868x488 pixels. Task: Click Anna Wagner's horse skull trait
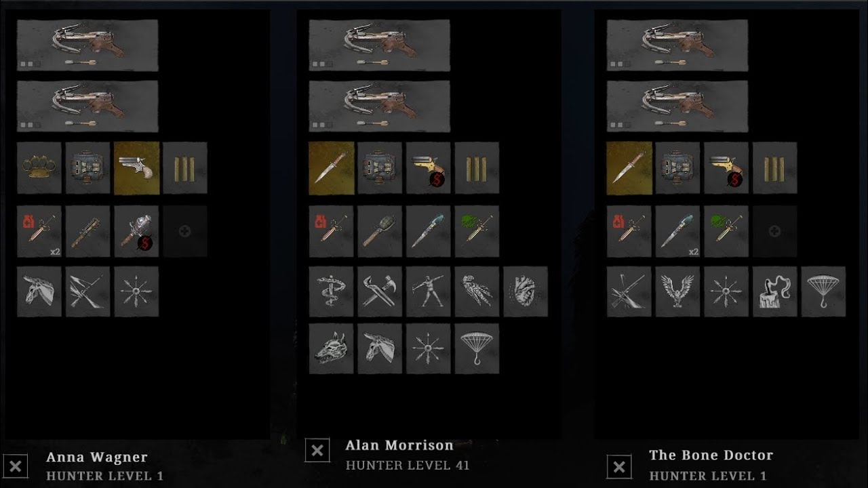[39, 291]
